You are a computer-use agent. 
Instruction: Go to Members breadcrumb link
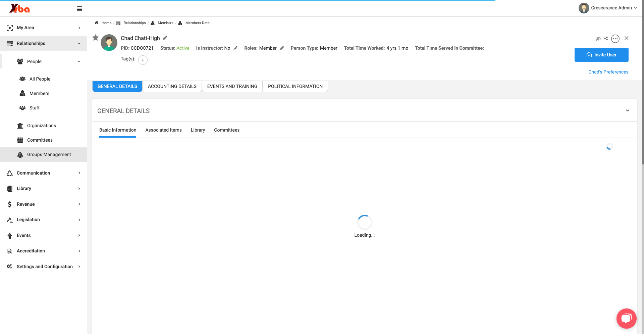(x=165, y=23)
